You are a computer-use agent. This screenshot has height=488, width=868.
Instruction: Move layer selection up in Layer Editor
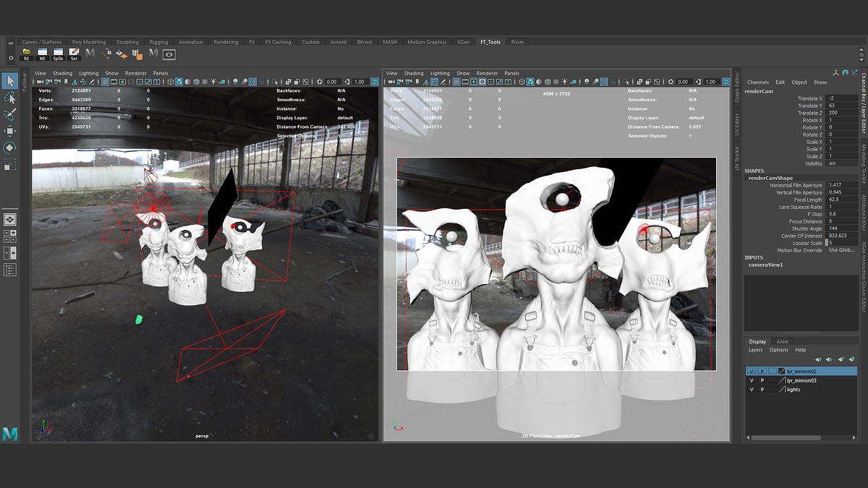coord(818,359)
